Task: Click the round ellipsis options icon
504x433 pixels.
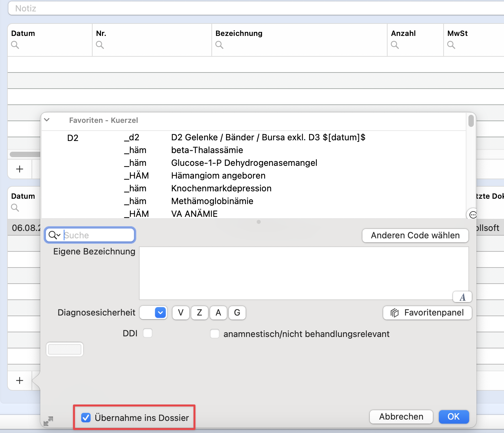Action: pyautogui.click(x=473, y=215)
